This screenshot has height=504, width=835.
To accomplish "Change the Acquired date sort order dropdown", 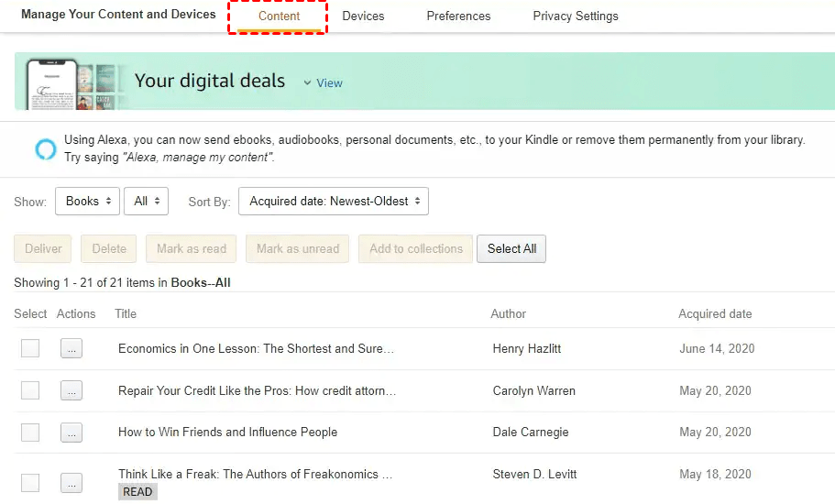I will pyautogui.click(x=334, y=202).
